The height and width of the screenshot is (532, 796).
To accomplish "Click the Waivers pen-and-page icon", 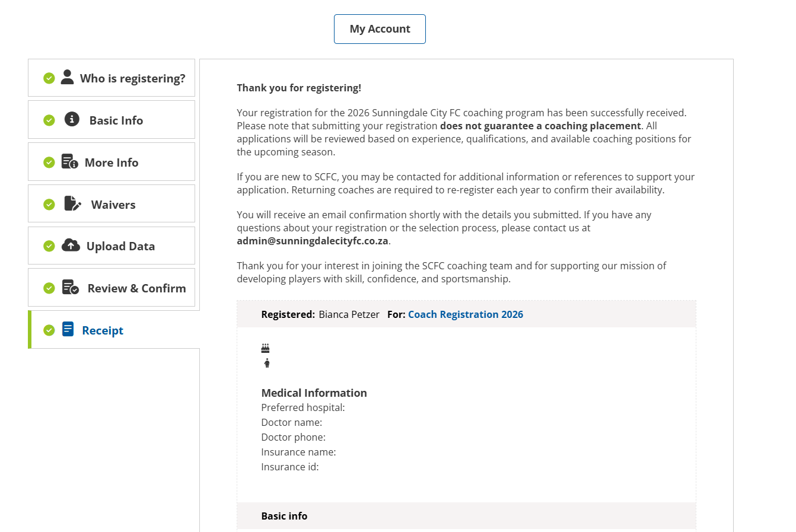I will [x=72, y=203].
